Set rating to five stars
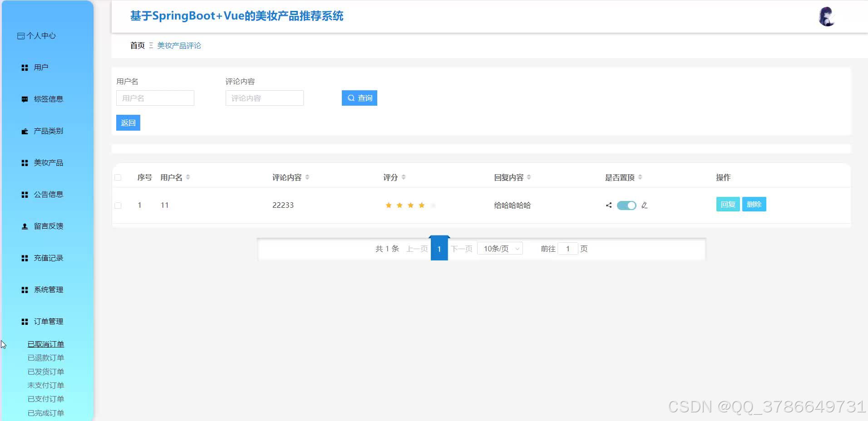 coord(433,205)
